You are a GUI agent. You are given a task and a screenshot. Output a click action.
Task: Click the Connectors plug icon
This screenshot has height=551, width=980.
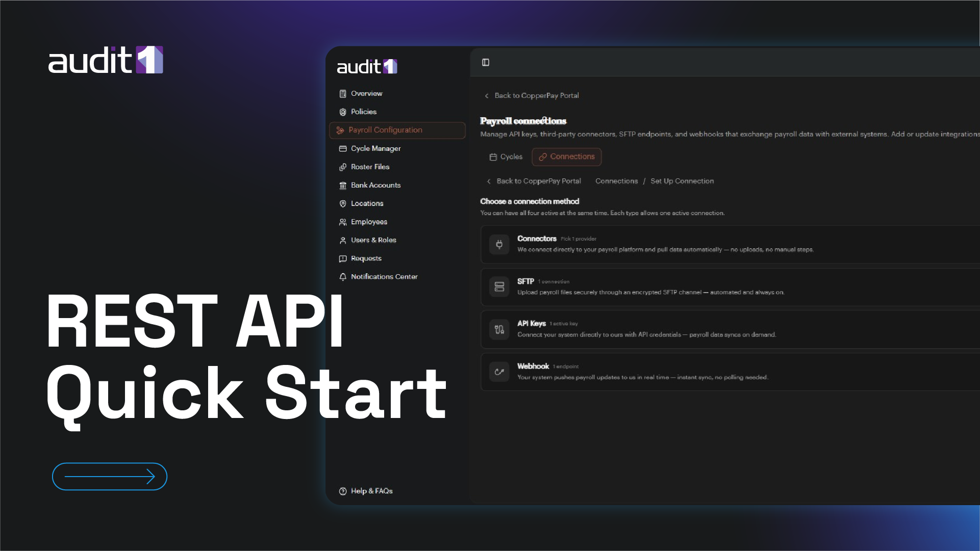(499, 244)
